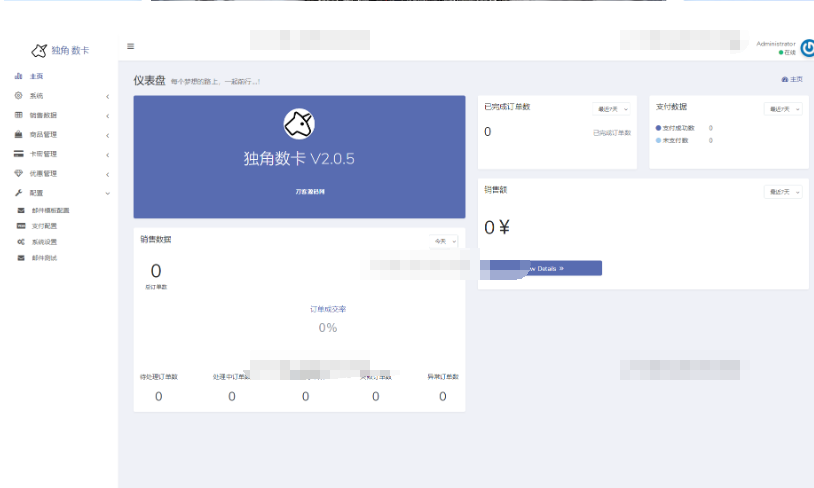
Task: Toggle the 未支付数 legend dot
Action: (x=658, y=140)
